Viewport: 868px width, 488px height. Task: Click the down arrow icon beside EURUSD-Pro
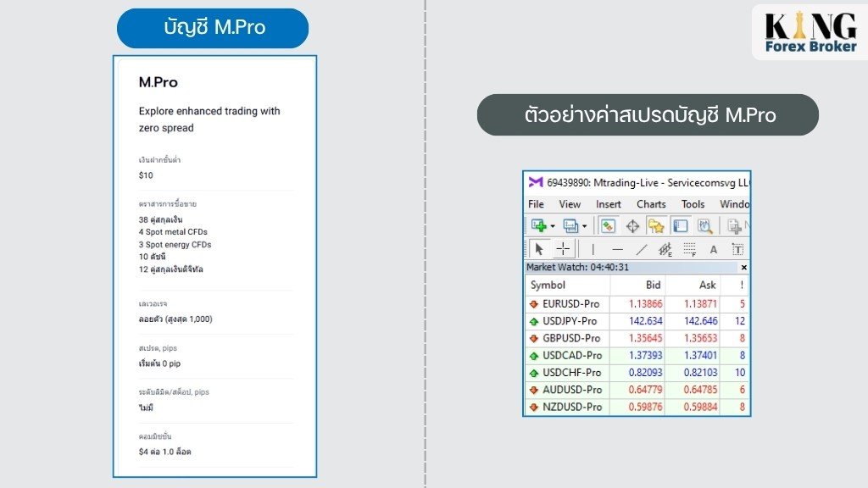click(x=534, y=304)
